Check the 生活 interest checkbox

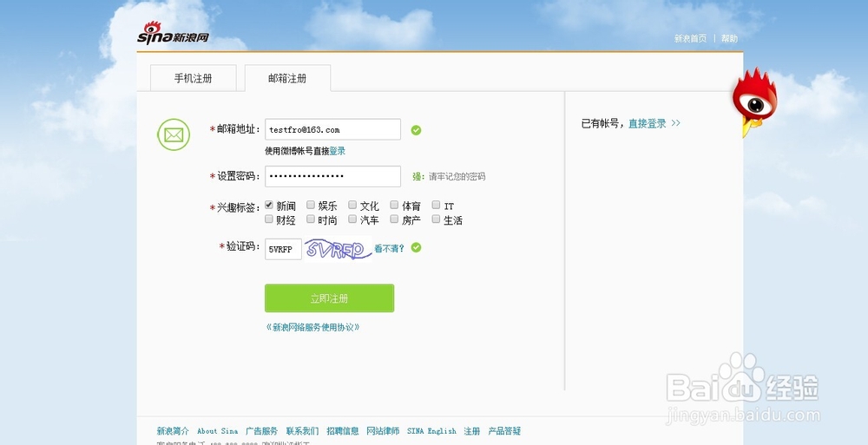click(436, 219)
